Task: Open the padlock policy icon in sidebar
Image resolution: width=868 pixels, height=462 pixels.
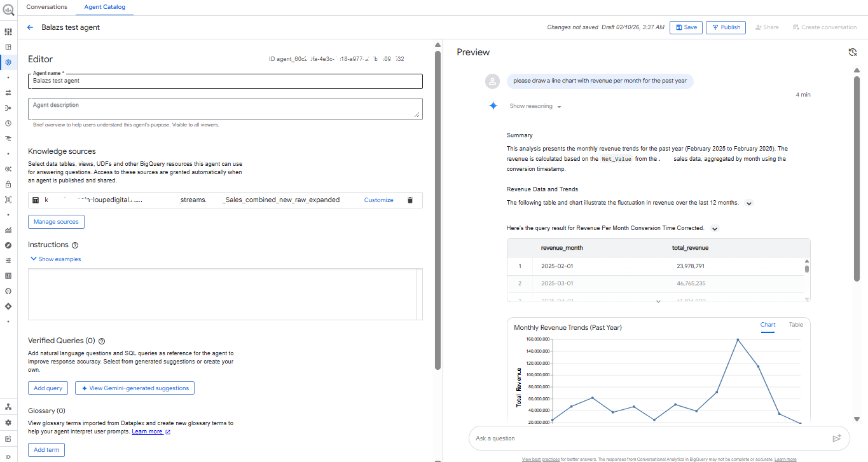Action: 8,184
